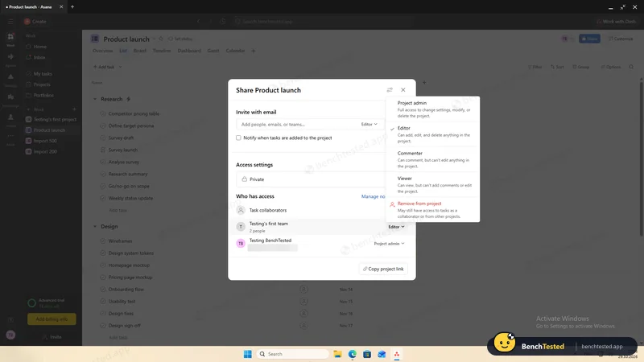Click the person icon in left rail
Image resolution: width=644 pixels, height=362 pixels.
[x=10, y=117]
